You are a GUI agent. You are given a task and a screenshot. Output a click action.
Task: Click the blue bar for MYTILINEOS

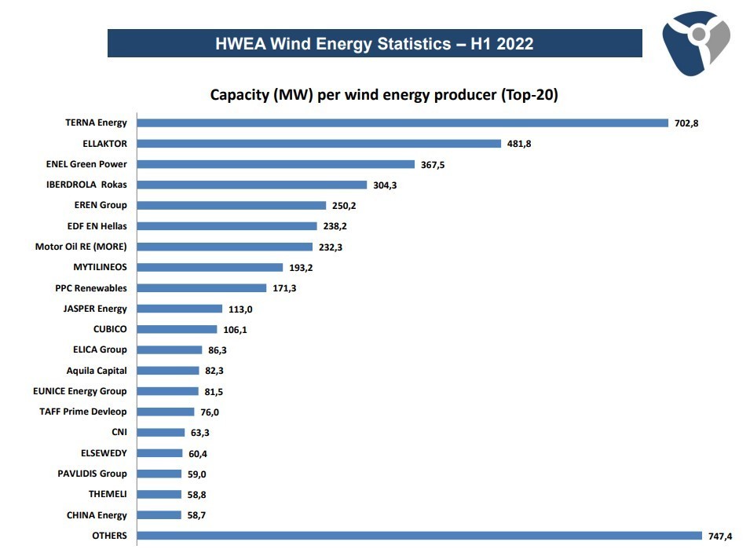pos(210,267)
